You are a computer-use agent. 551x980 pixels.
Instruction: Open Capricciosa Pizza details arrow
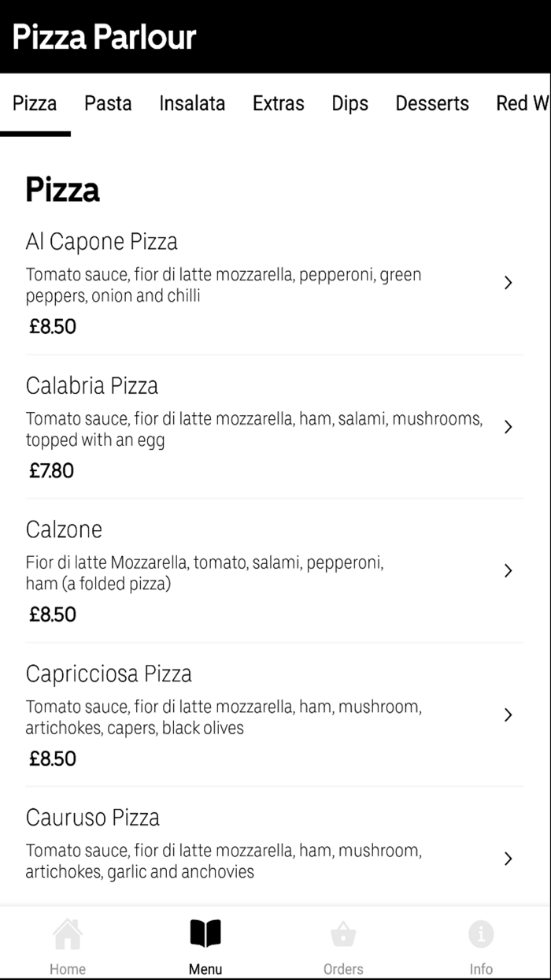(508, 715)
